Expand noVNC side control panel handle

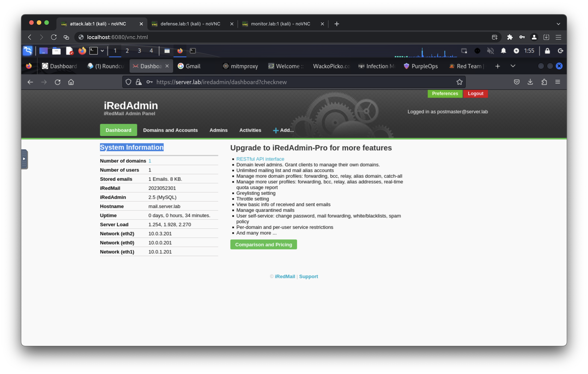coord(24,159)
